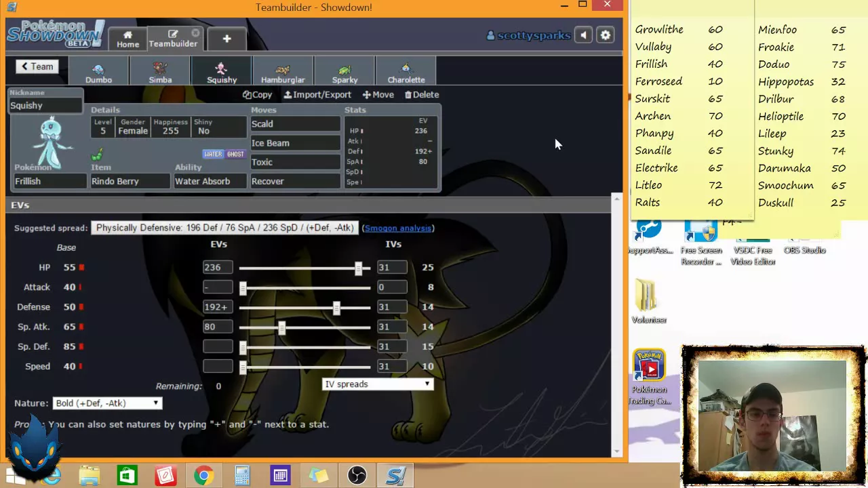Click the Sp. Def. EV input box
The image size is (868, 488).
click(218, 346)
